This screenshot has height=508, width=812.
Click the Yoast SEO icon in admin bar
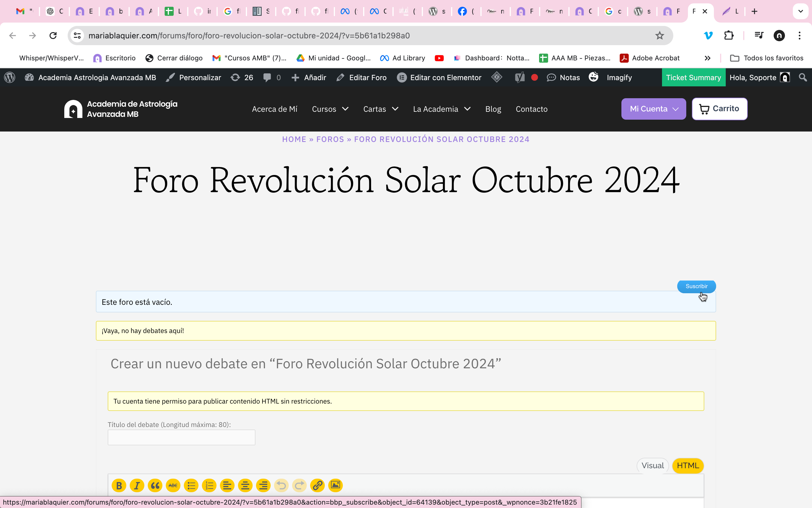coord(520,78)
